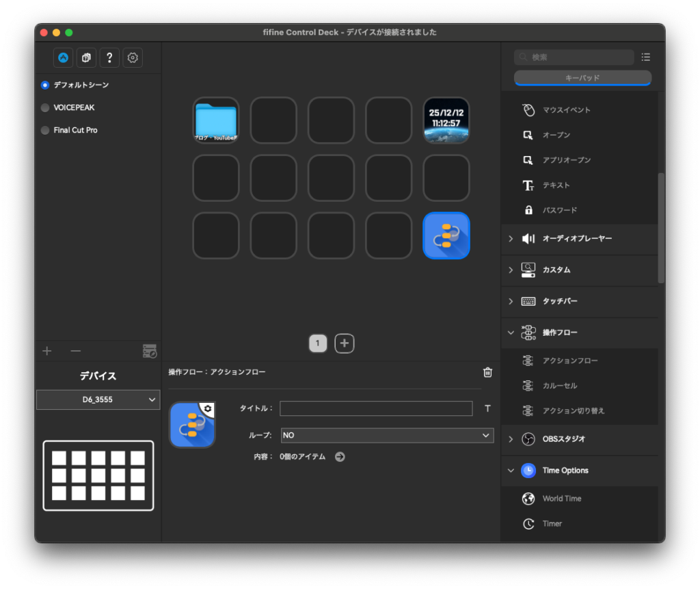This screenshot has width=700, height=589.
Task: Click the profile duplicate icon in toolbar
Action: pos(86,57)
